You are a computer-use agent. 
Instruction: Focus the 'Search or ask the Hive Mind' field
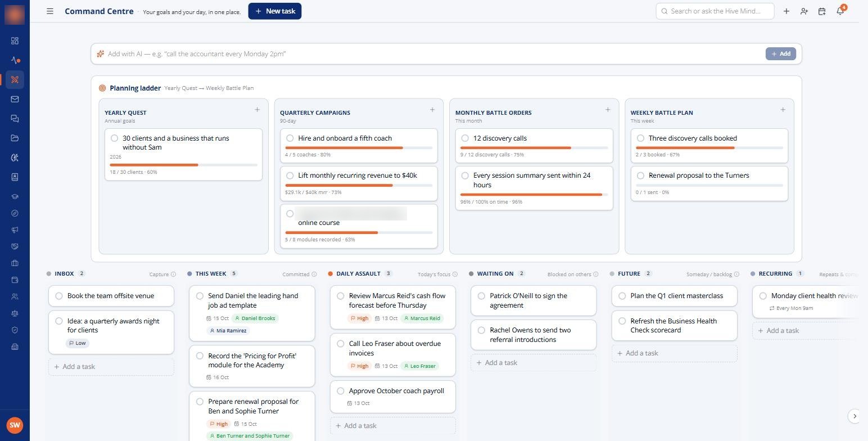click(x=715, y=11)
